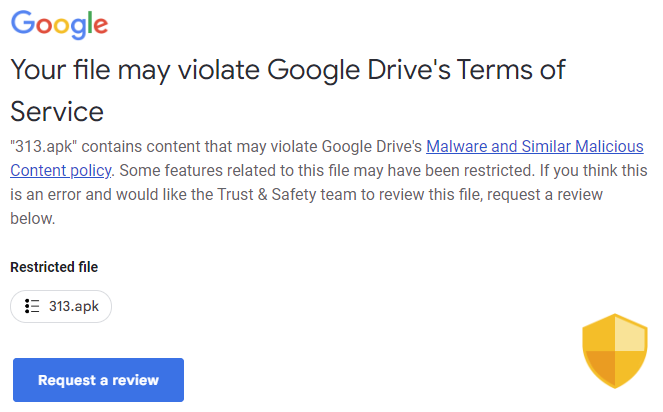Click the file list icon beside 313.apk
The height and width of the screenshot is (412, 663).
coord(32,306)
